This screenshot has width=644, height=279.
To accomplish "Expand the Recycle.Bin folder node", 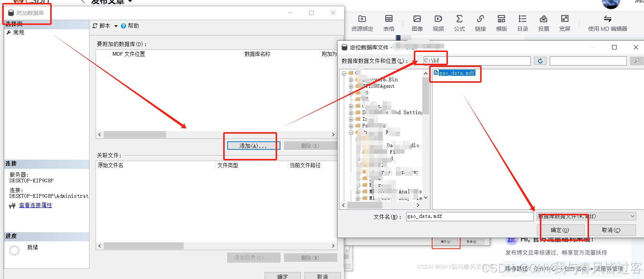I will 351,80.
